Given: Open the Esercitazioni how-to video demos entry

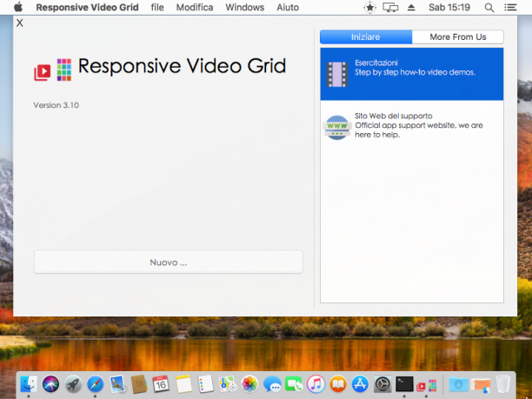Looking at the screenshot, I should point(412,74).
